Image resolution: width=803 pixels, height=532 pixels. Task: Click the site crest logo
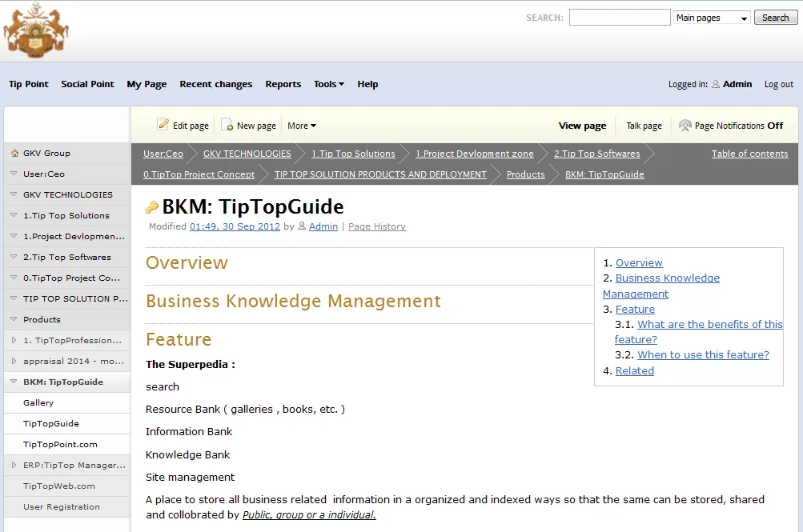[x=35, y=30]
